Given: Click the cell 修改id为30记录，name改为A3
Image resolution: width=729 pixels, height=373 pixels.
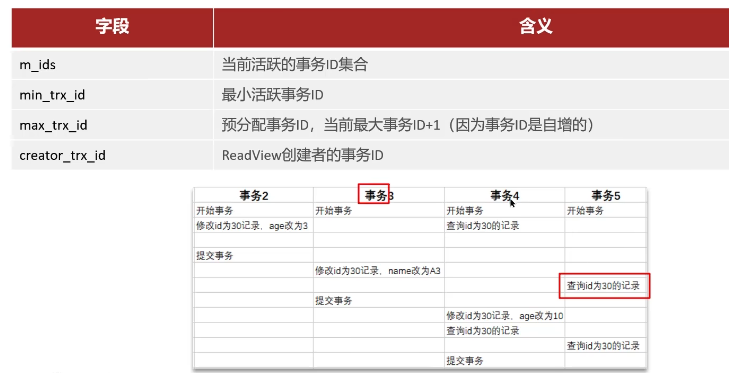Looking at the screenshot, I should 378,271.
